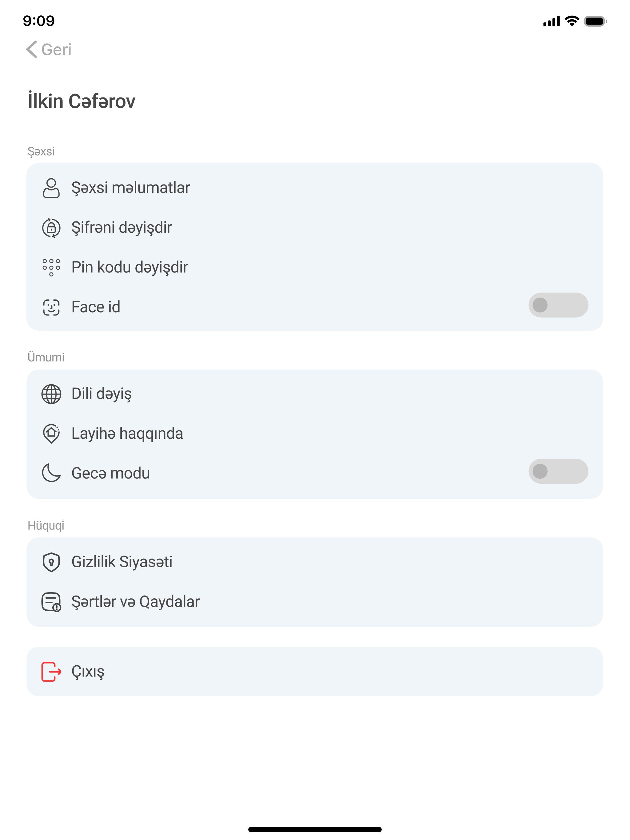Enable the Face id switch
630x840 pixels.
click(558, 305)
